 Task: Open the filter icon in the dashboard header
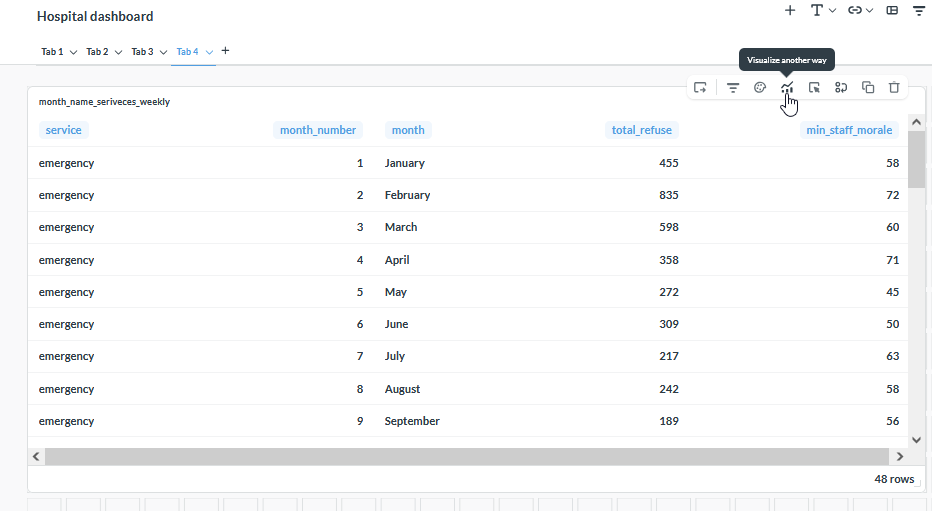(x=919, y=10)
